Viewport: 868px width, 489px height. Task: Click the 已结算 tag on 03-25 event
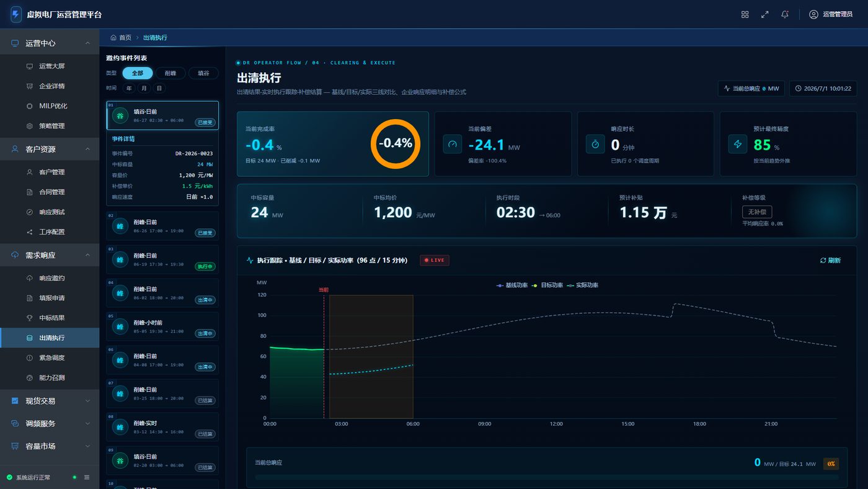click(x=205, y=400)
